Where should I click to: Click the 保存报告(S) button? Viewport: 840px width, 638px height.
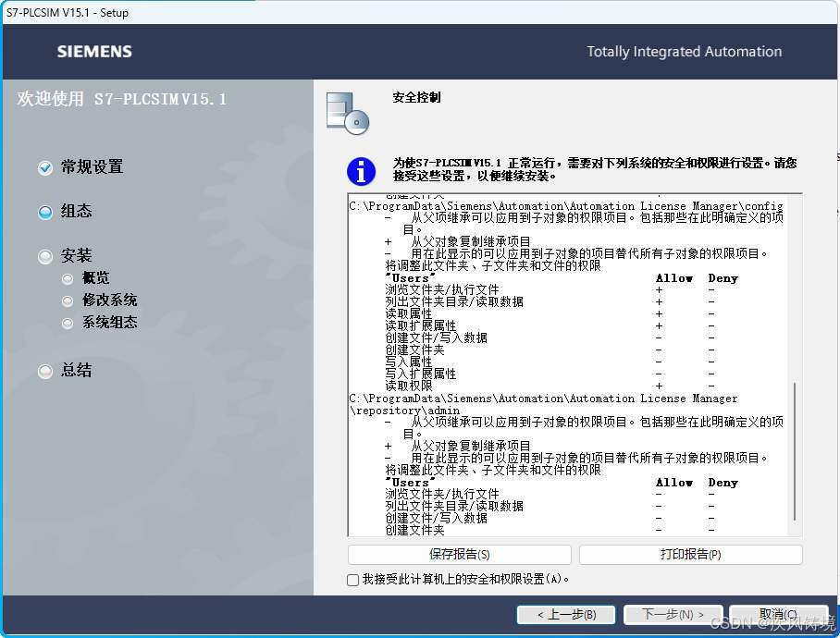point(459,555)
